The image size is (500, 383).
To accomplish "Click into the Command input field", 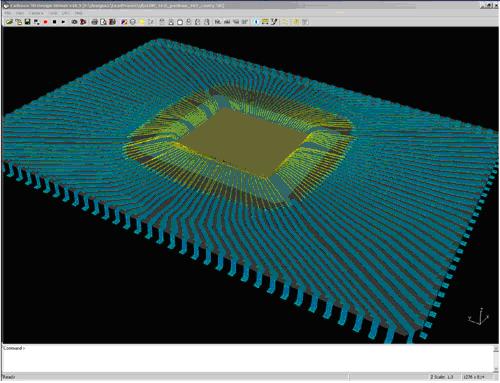I will click(x=247, y=358).
